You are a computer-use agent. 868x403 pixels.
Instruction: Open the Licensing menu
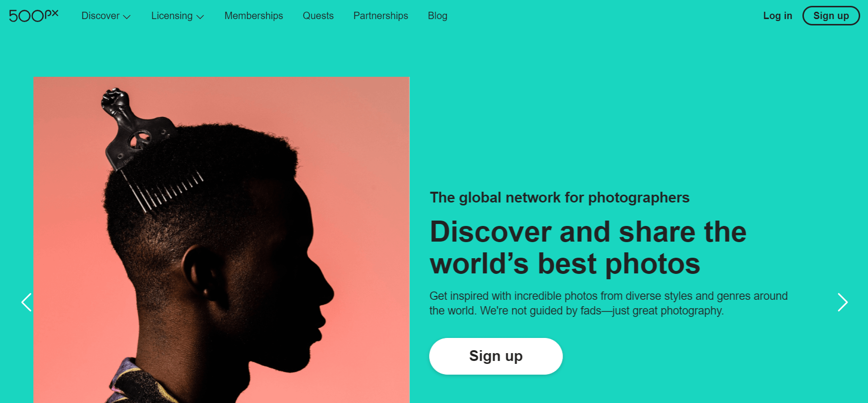pos(172,16)
